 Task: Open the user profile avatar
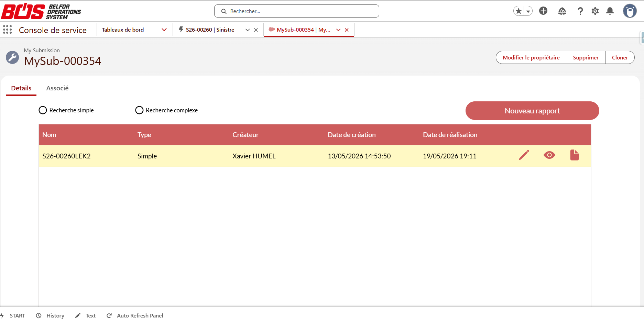(630, 11)
